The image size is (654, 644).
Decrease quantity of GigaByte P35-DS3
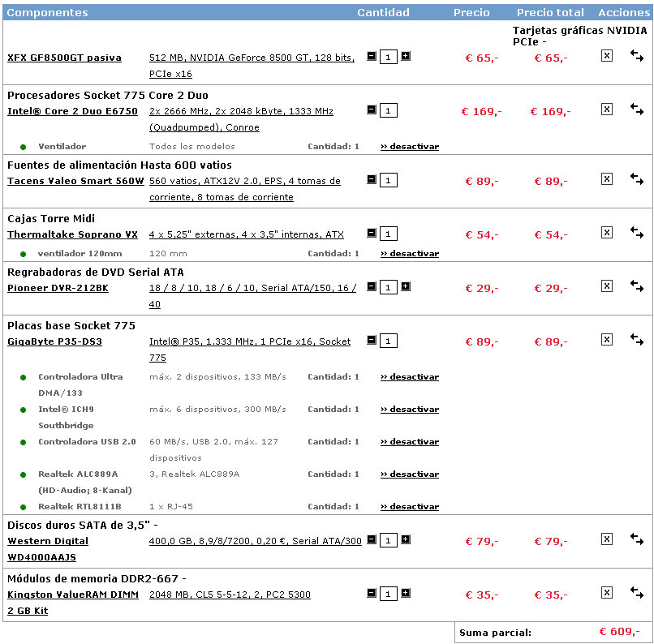click(372, 340)
